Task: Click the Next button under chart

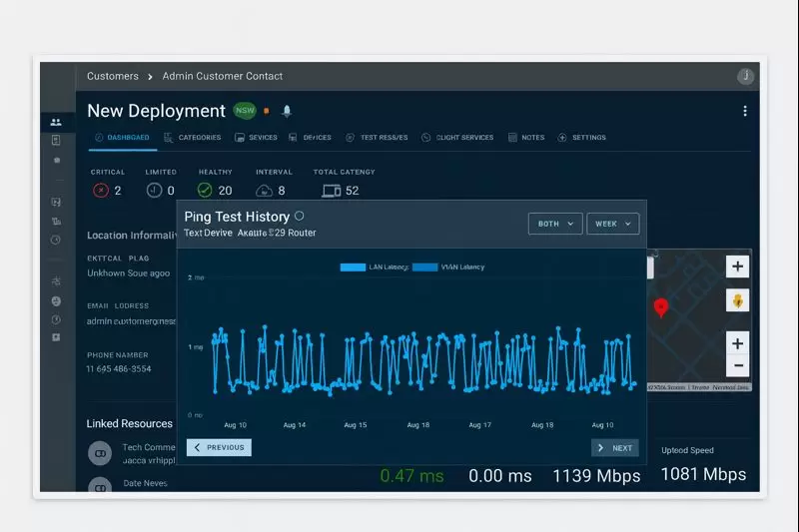Action: coord(614,448)
